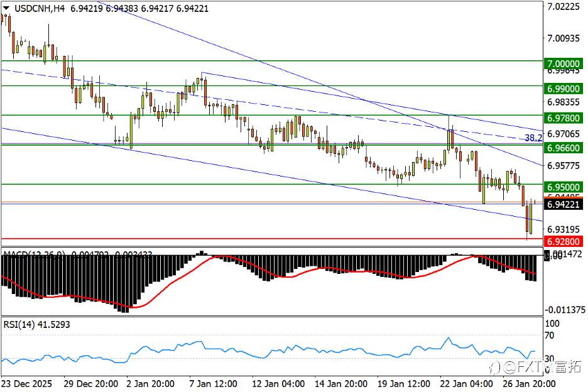Viewport: 588px width, 392px height.
Task: Click the 6.97800 green price level label
Action: point(563,117)
